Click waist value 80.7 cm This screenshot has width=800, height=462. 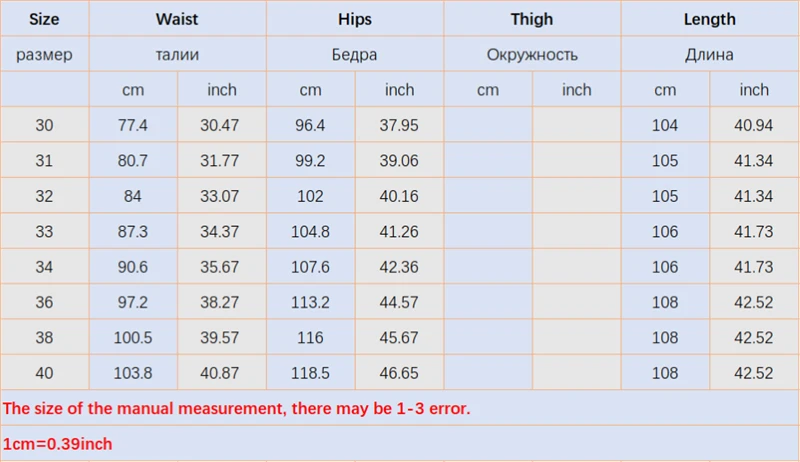133,161
